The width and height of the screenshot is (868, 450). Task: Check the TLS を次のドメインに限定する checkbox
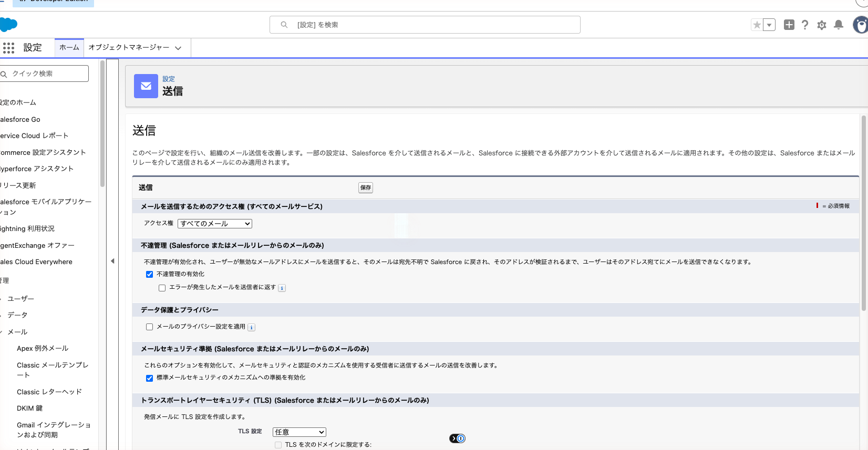pos(278,445)
